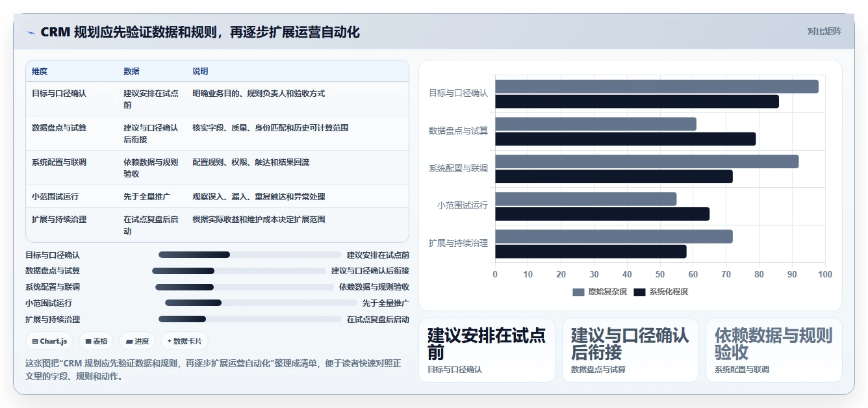Click chart axis label 目标与口径确认
The height and width of the screenshot is (408, 868).
pyautogui.click(x=458, y=94)
